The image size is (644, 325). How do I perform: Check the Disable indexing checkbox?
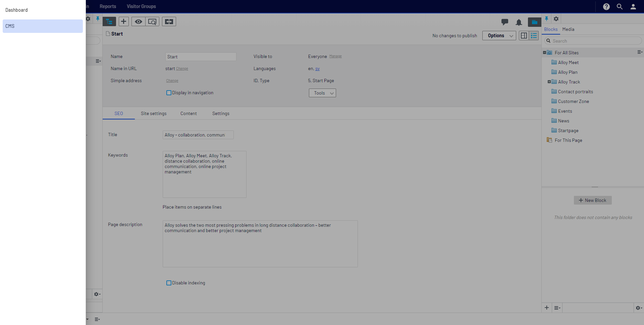169,283
